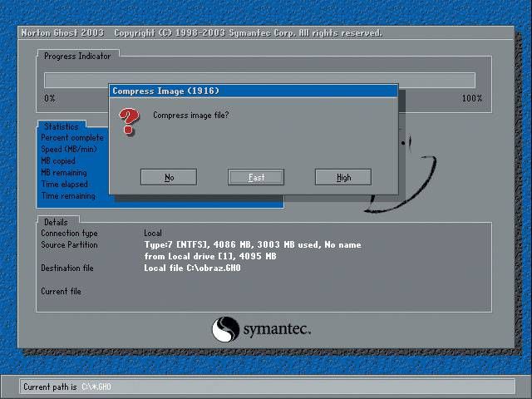Image resolution: width=532 pixels, height=399 pixels.
Task: Click the 100% progress end label
Action: coord(471,98)
